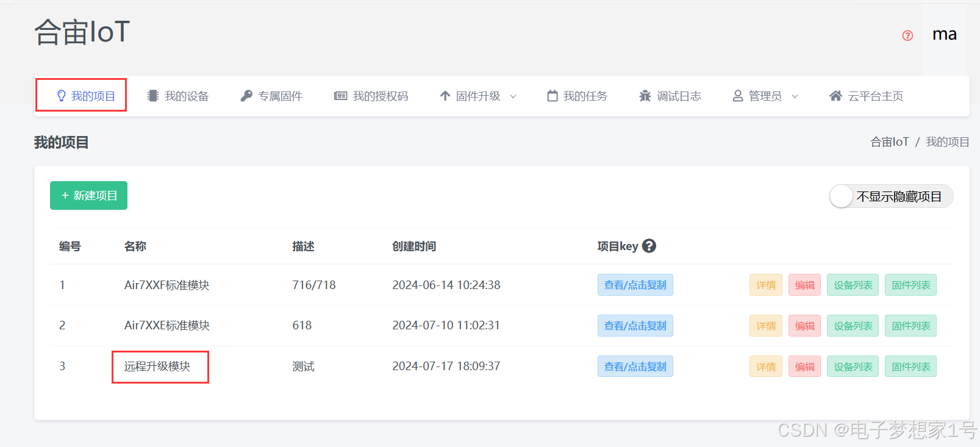Copy project key for Air7XXF标准模块
Viewport: 980px width, 447px height.
(635, 285)
